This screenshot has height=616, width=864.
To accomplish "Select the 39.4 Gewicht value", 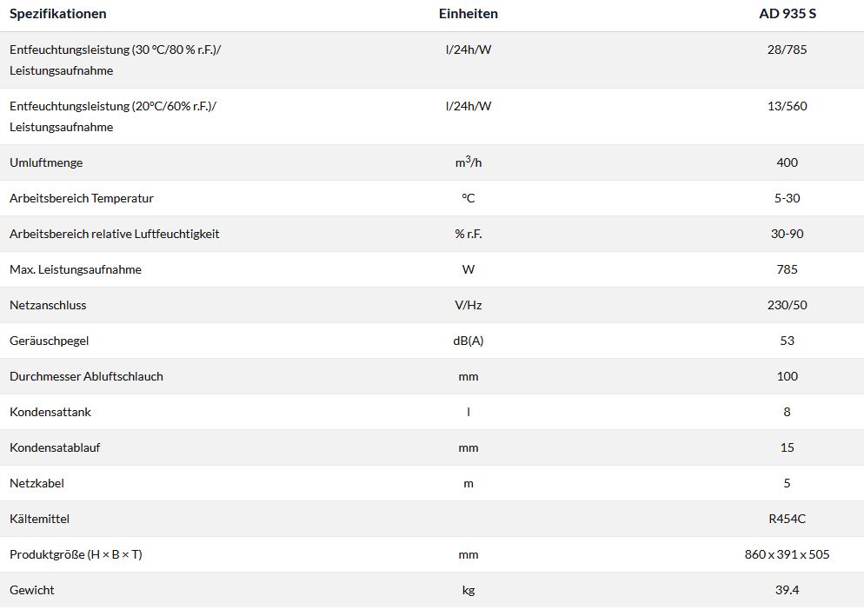I will point(787,590).
